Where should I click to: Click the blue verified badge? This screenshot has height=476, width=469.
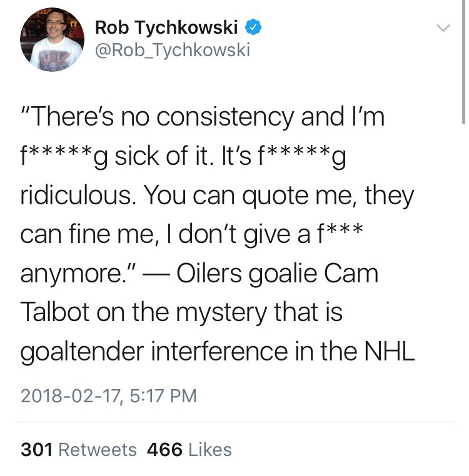[252, 27]
